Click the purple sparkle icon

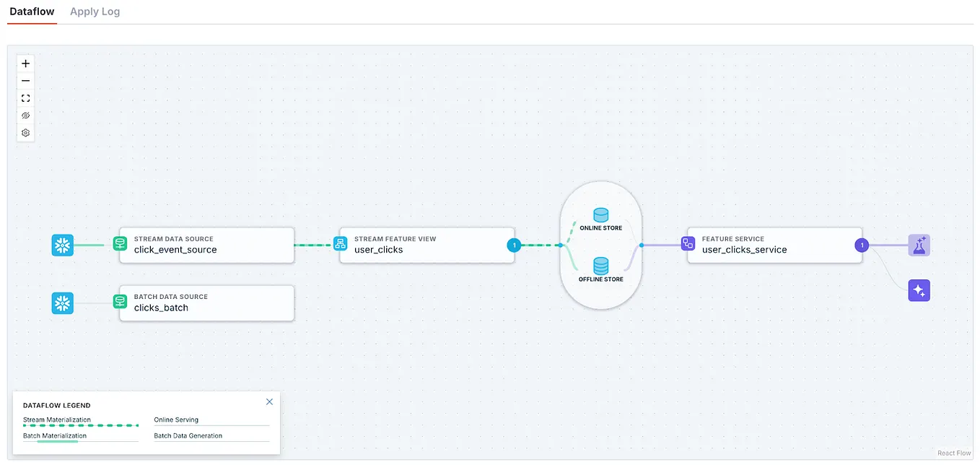pyautogui.click(x=919, y=290)
